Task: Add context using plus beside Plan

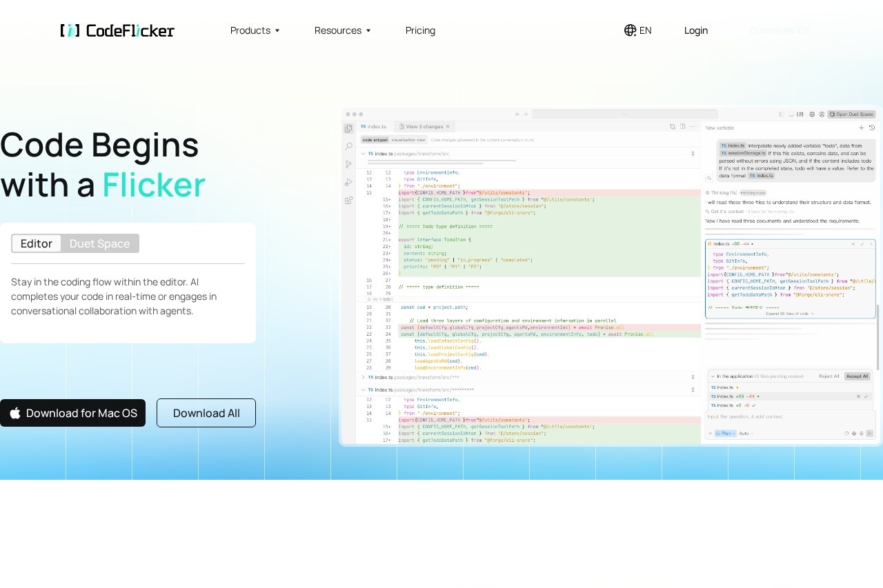Action: [710, 434]
